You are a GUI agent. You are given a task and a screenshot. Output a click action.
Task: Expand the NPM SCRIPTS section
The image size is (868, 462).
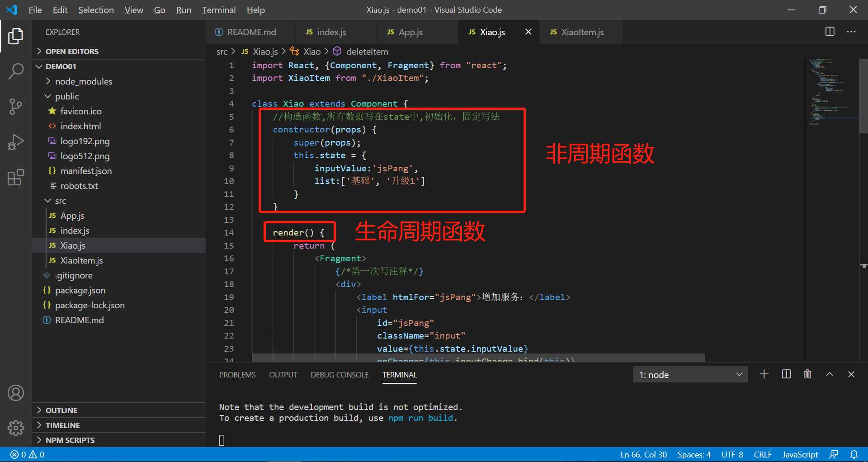[x=119, y=440]
